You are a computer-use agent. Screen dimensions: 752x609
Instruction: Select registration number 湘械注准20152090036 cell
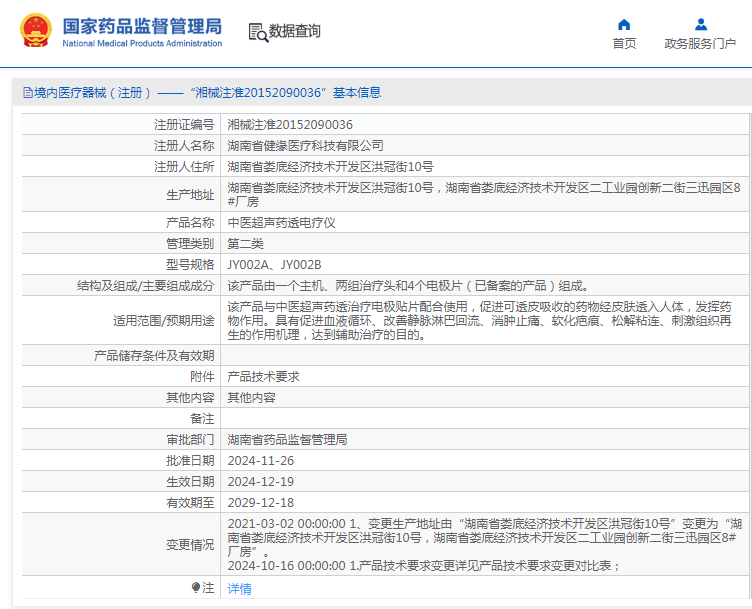[290, 125]
